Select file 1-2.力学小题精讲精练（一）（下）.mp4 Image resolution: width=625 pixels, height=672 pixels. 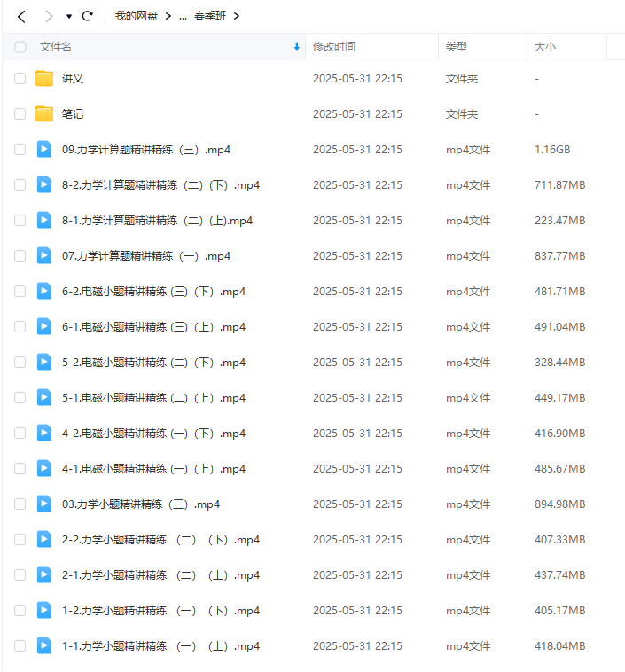pos(160,610)
